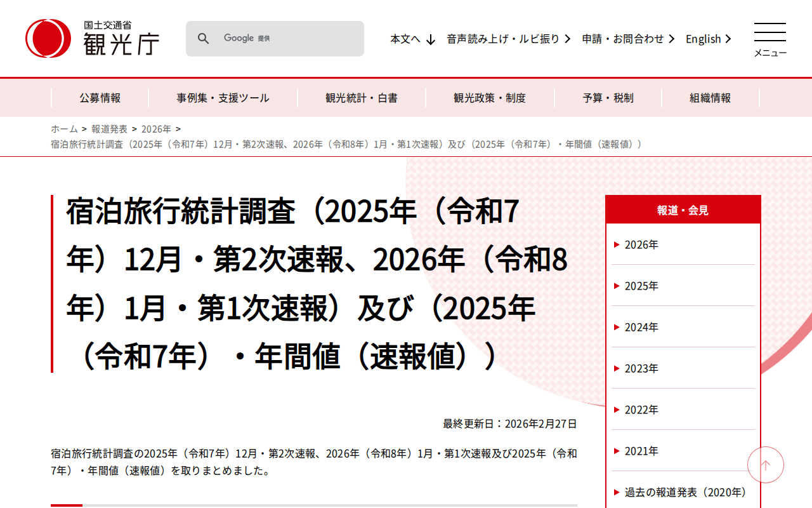Open the 事例集・支援ツール menu

[223, 98]
